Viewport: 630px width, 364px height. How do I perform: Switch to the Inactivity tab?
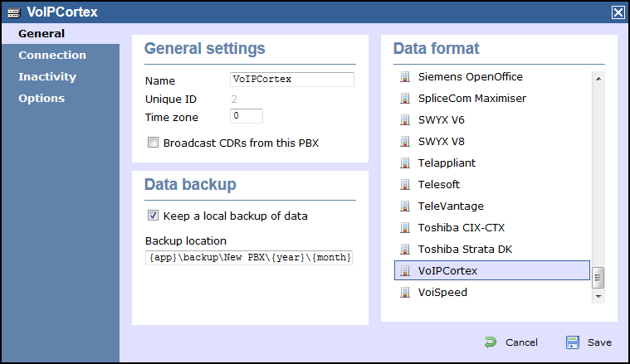point(47,76)
